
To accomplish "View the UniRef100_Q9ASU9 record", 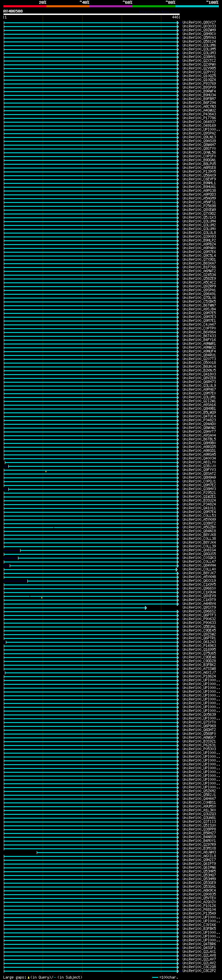I will click(199, 141).
